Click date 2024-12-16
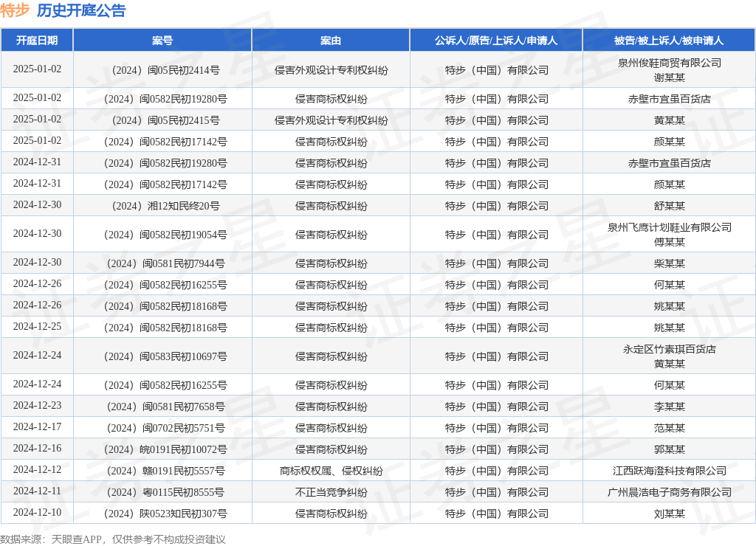Image resolution: width=756 pixels, height=546 pixels. pos(37,448)
